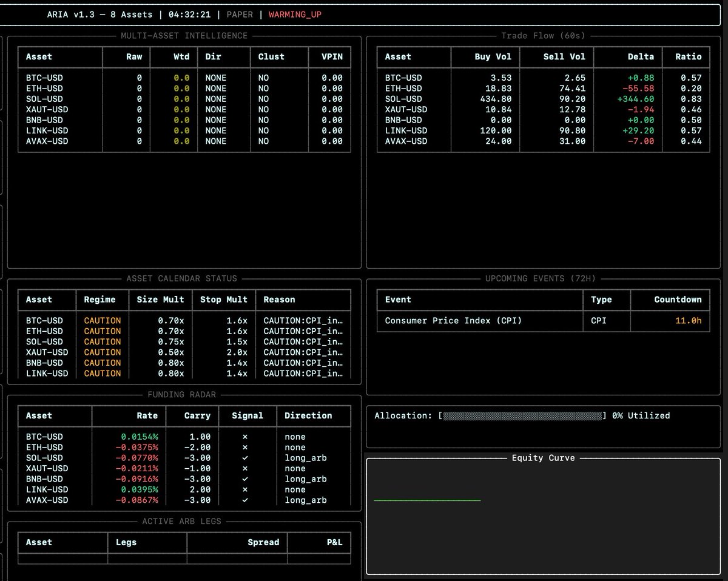The width and height of the screenshot is (728, 581).
Task: Click the WARMING_UP status in header
Action: point(295,14)
